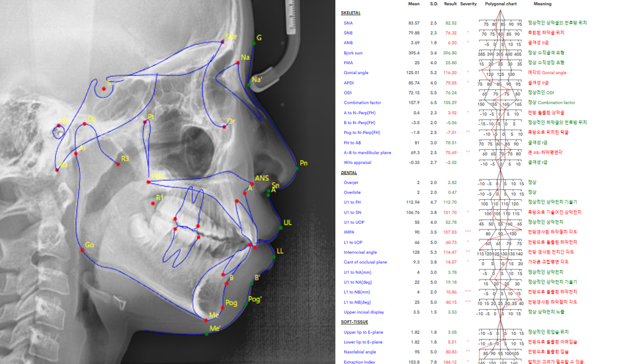
Task: Open the Nasolabial angle measurement label
Action: click(x=359, y=352)
